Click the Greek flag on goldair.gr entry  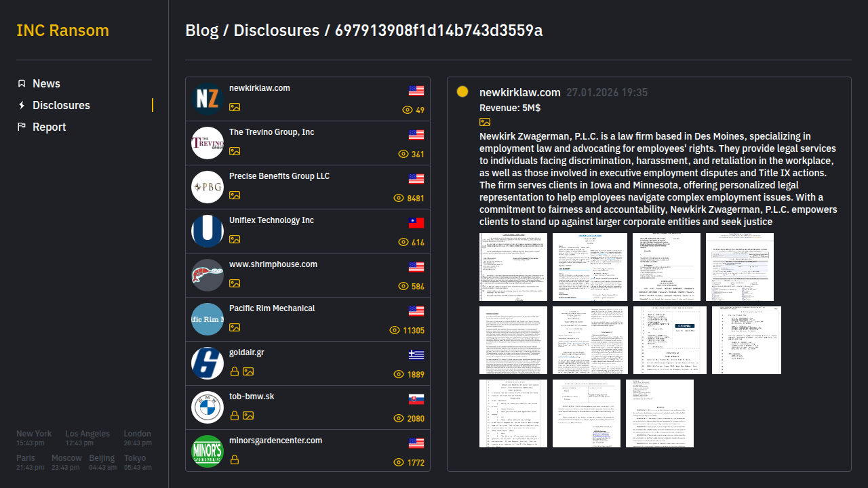click(x=416, y=355)
